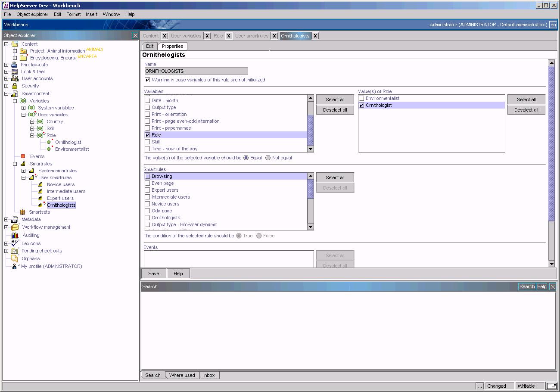Open Workflow management via its briefcase icon
Image resolution: width=560 pixels, height=392 pixels.
point(14,227)
